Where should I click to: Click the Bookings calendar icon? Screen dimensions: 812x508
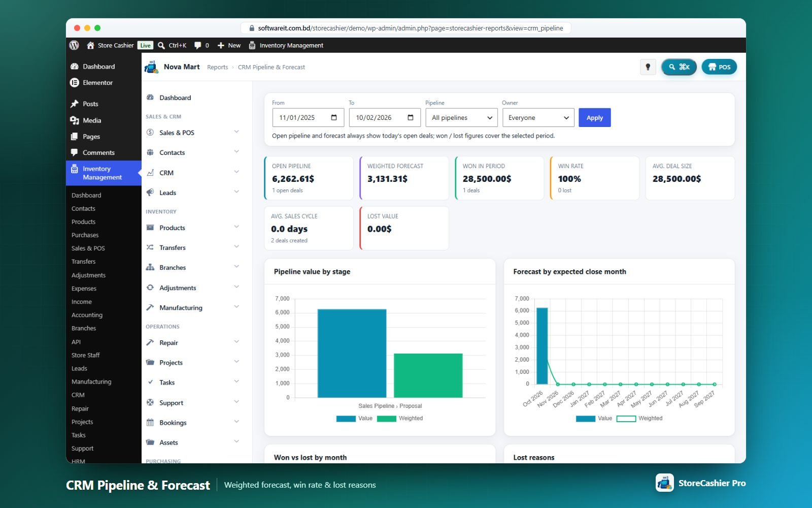pos(150,422)
